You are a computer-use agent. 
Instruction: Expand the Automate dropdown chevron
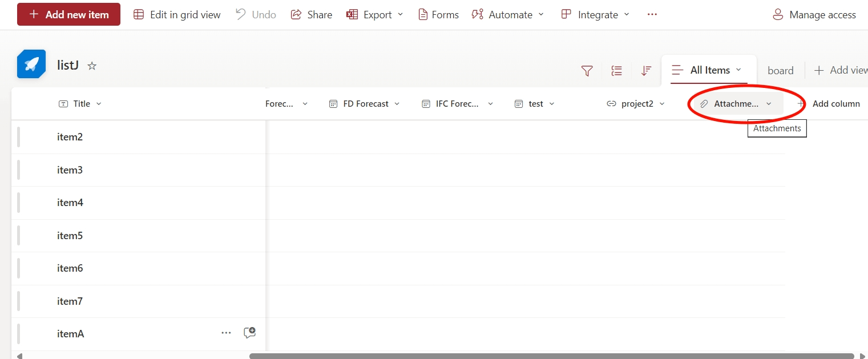[x=541, y=15]
